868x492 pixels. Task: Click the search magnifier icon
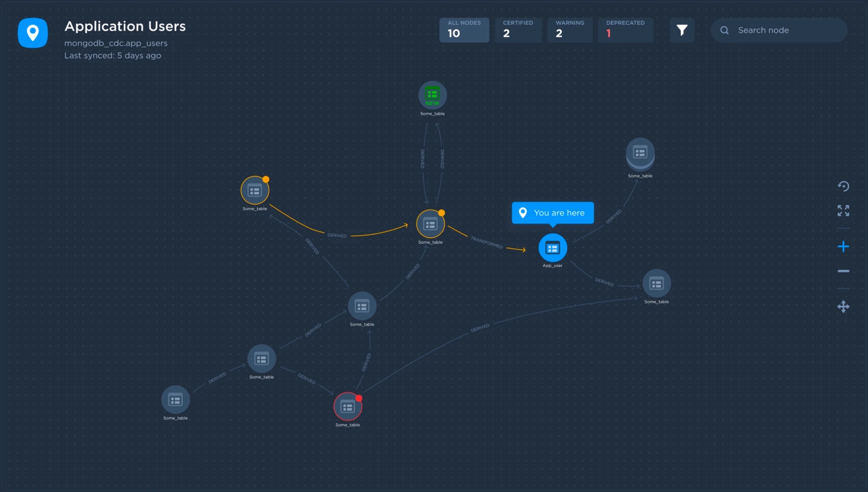coord(724,30)
